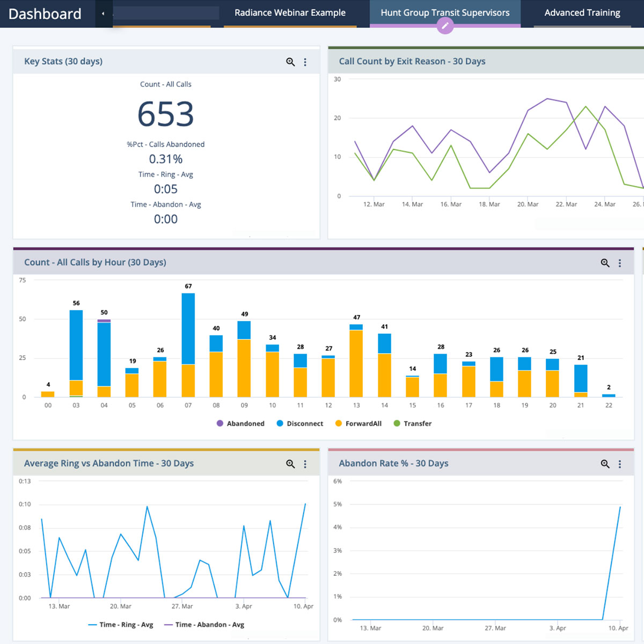The image size is (644, 644).
Task: Click the 0:05 average ring time value
Action: point(166,189)
